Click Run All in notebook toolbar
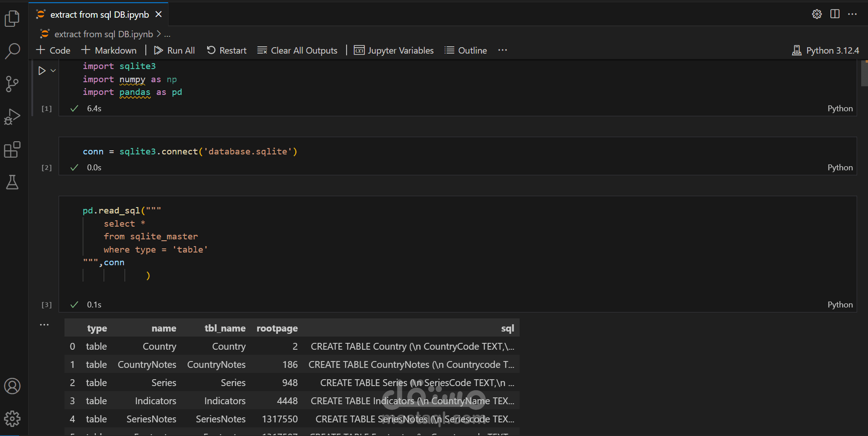 pyautogui.click(x=174, y=50)
